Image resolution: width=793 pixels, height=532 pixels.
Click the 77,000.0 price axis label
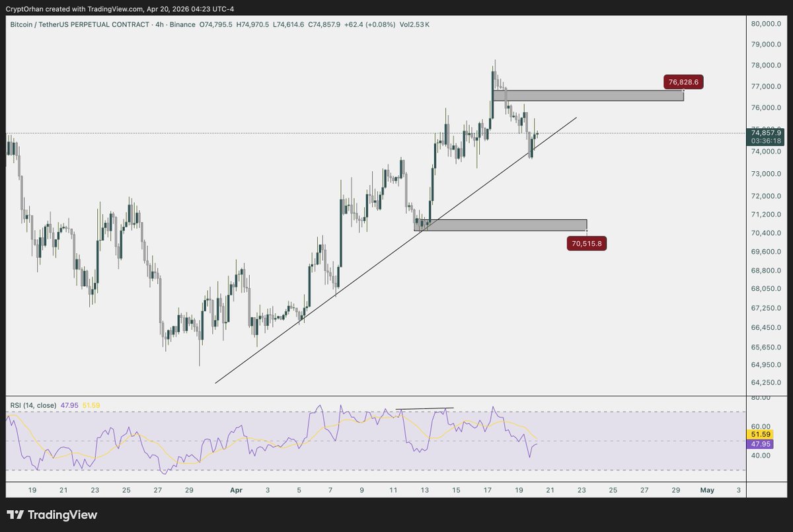coord(767,87)
